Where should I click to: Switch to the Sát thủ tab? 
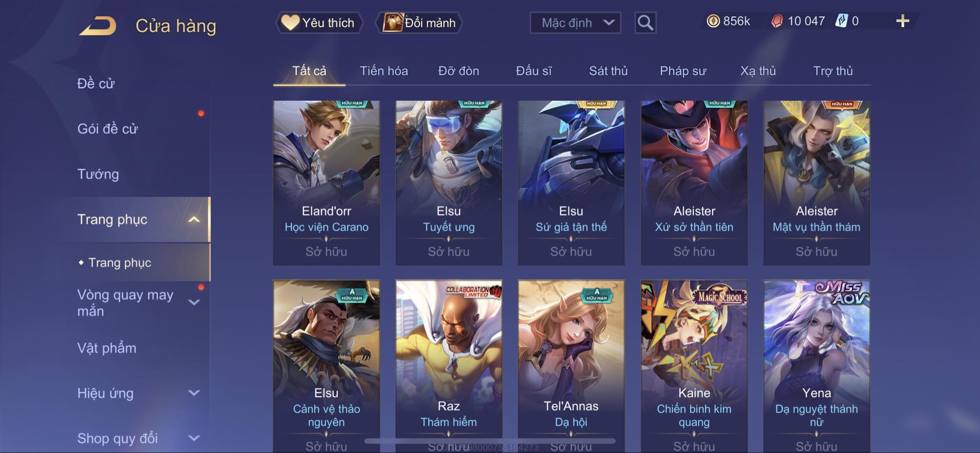[x=608, y=71]
